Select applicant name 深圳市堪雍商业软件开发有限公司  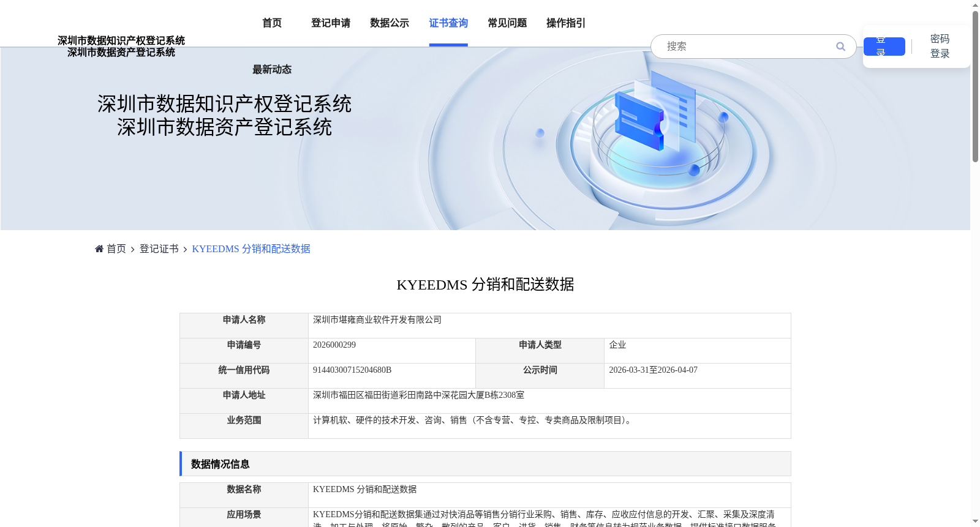377,320
